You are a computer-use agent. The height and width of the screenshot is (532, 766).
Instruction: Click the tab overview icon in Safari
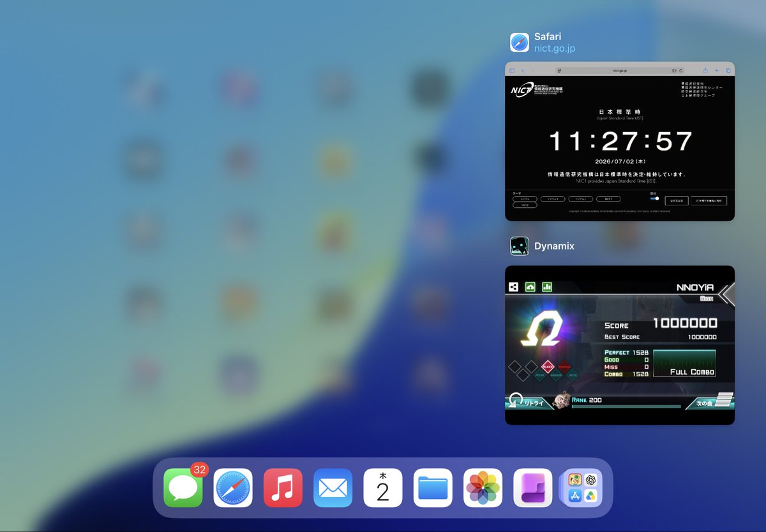(728, 70)
